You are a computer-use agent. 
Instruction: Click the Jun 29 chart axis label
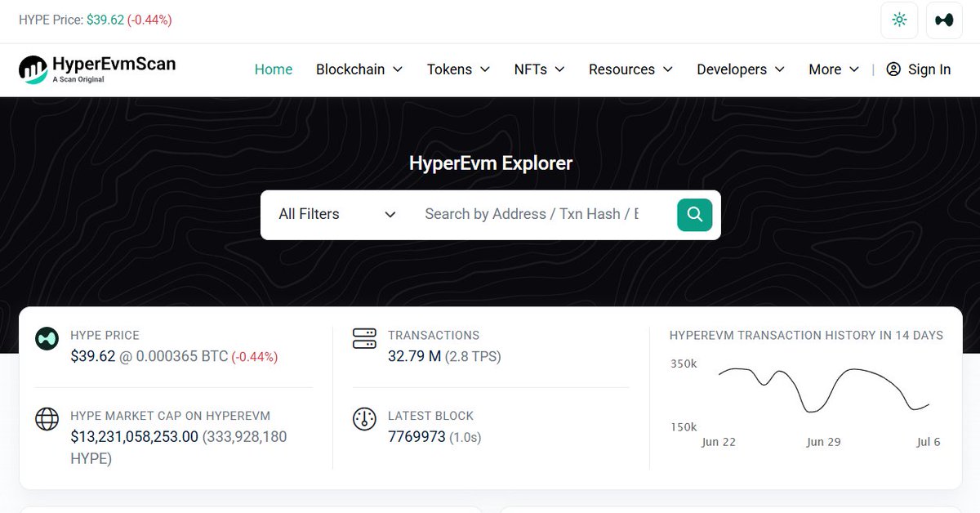[x=823, y=442]
